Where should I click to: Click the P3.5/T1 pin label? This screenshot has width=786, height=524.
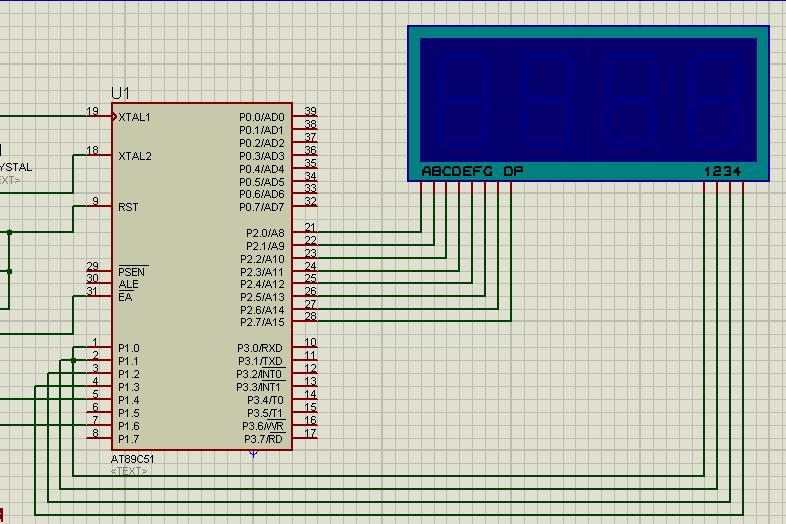click(x=265, y=413)
